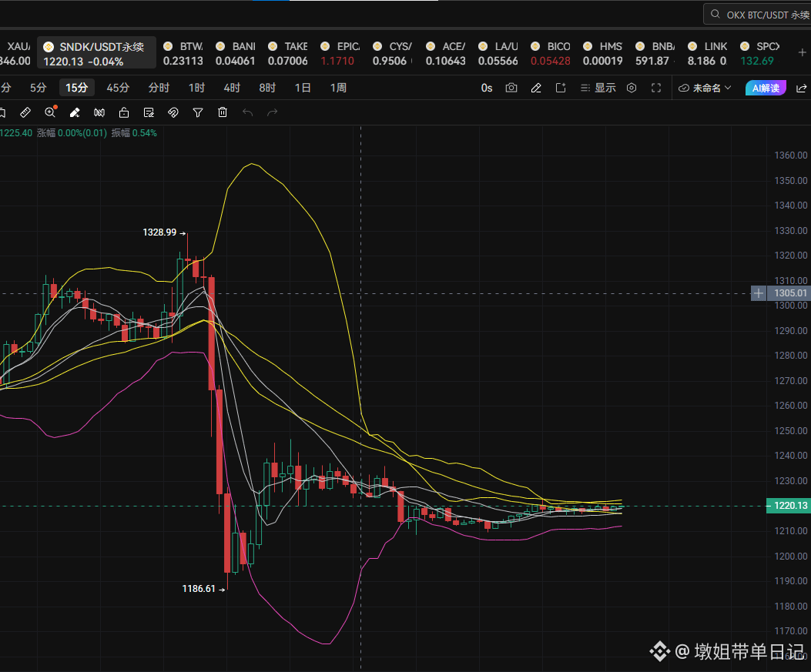
Task: Click the 1360.00 price axis label
Action: tap(791, 155)
